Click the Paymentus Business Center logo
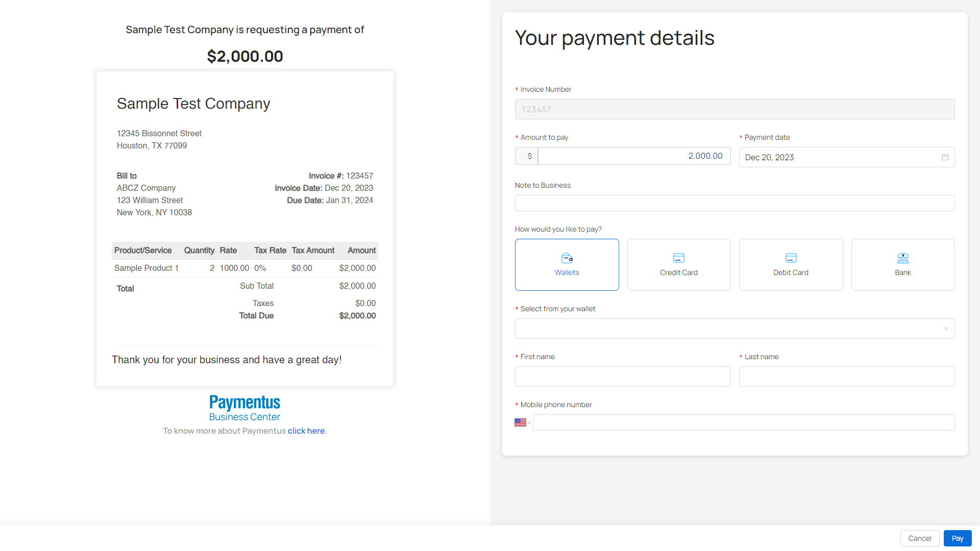Screen dimensions: 980x551 [244, 408]
